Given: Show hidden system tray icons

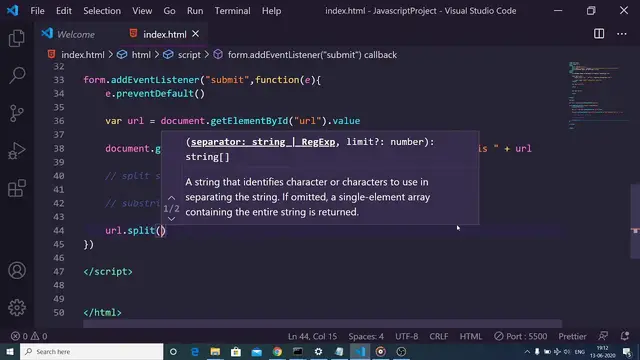Looking at the screenshot, I should [527, 351].
